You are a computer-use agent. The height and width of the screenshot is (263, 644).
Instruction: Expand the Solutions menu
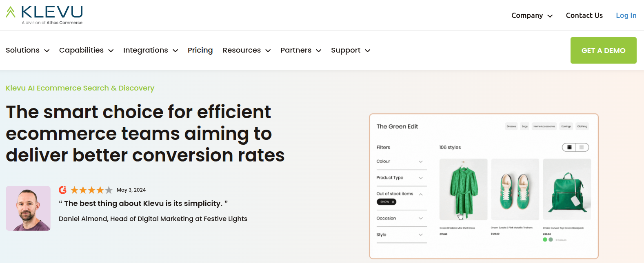click(28, 50)
